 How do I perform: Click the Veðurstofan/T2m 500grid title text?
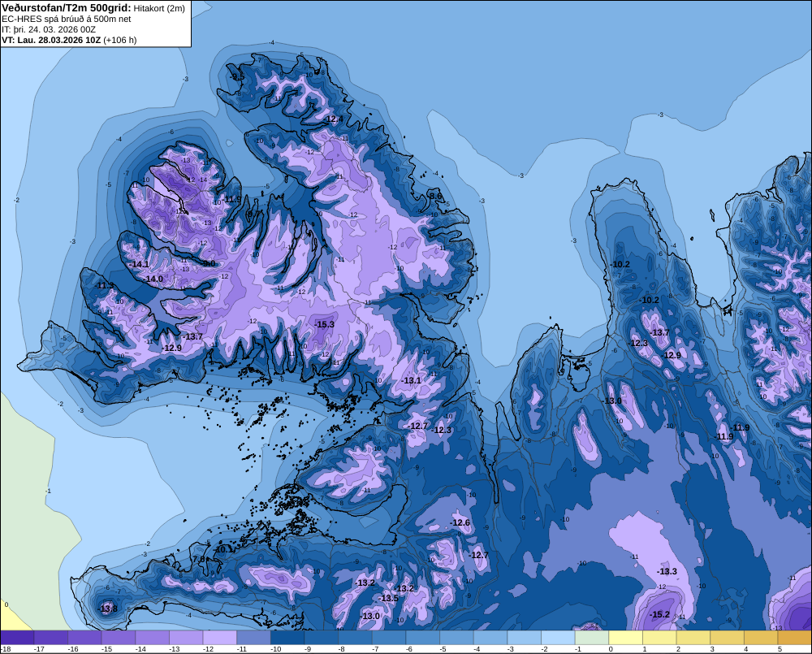point(67,8)
